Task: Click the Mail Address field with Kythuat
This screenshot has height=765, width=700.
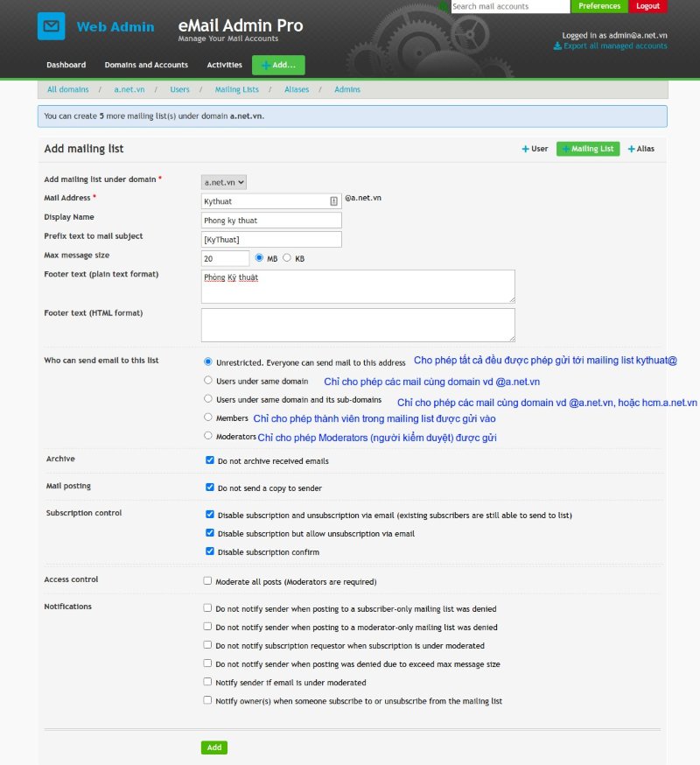Action: 271,201
